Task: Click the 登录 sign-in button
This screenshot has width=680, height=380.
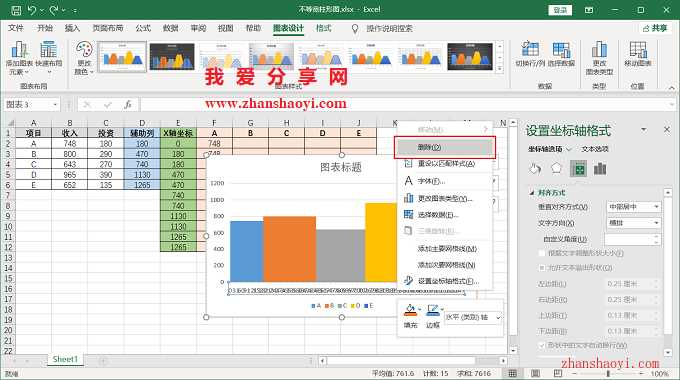Action: coord(560,10)
